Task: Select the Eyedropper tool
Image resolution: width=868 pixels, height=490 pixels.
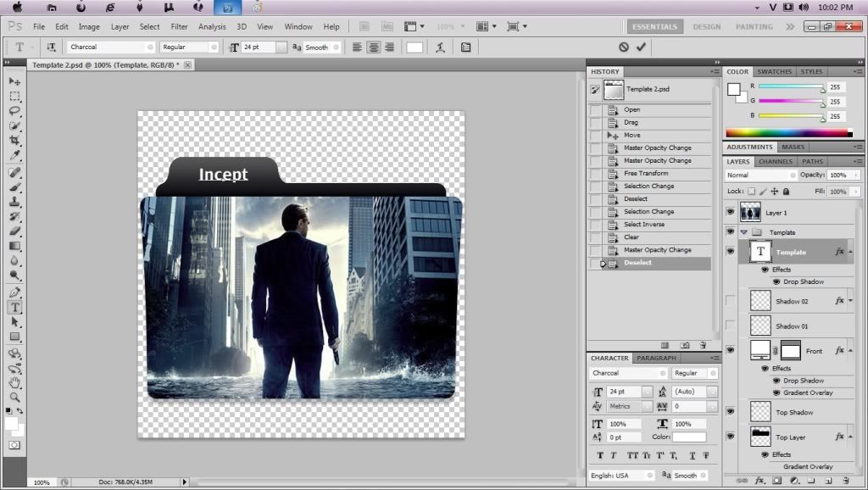Action: point(14,155)
